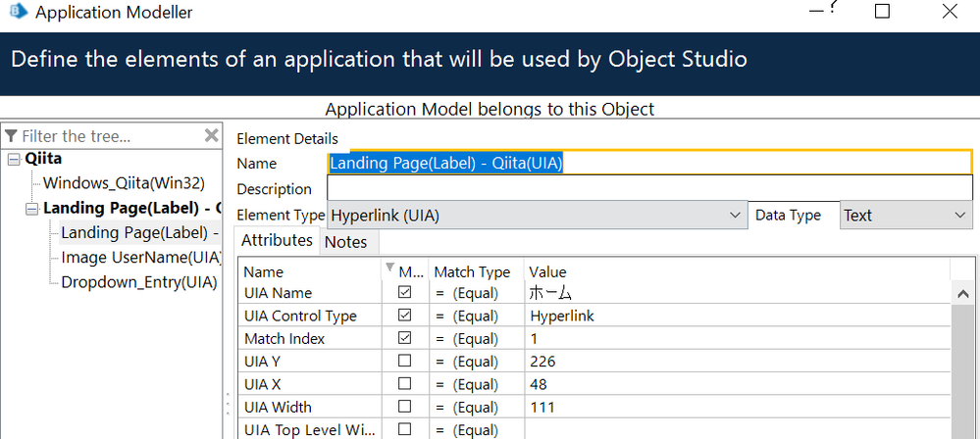Open the Element Type dropdown
This screenshot has width=980, height=439.
click(735, 216)
